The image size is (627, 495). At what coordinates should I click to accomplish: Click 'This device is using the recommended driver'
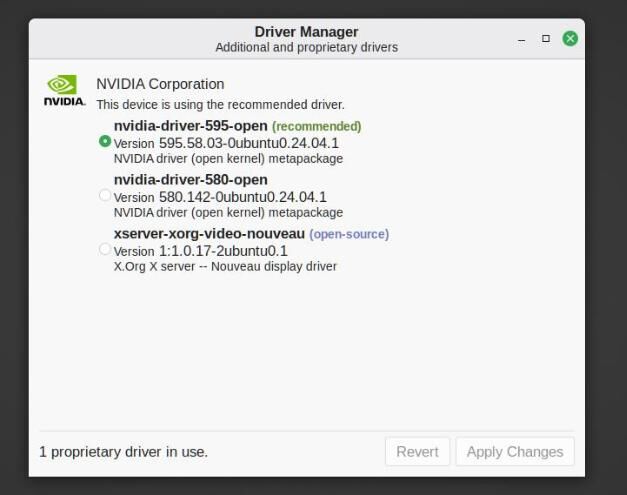point(220,105)
